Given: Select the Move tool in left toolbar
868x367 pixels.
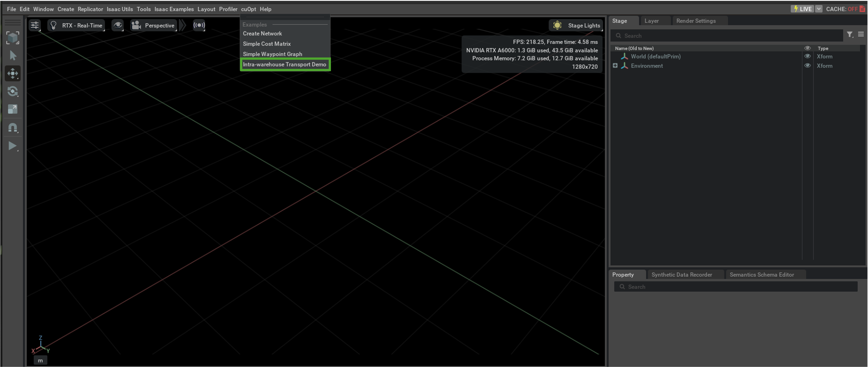Looking at the screenshot, I should click(13, 73).
